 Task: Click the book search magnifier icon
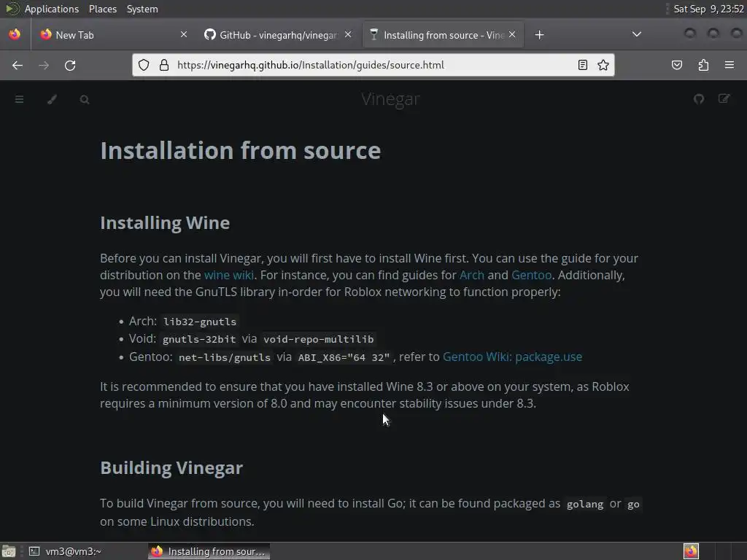pyautogui.click(x=85, y=99)
